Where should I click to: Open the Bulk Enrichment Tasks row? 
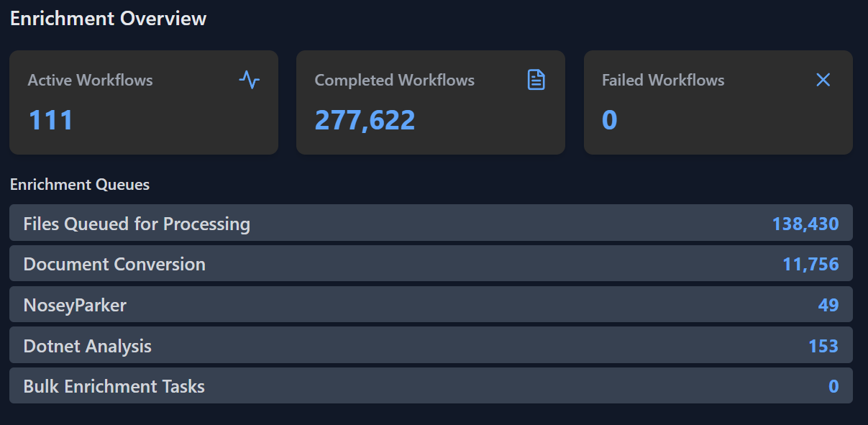click(x=114, y=387)
